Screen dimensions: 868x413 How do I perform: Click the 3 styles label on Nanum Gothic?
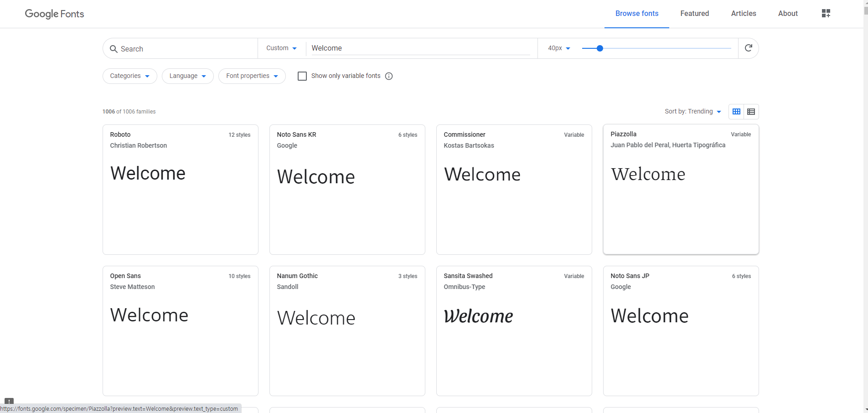(408, 276)
